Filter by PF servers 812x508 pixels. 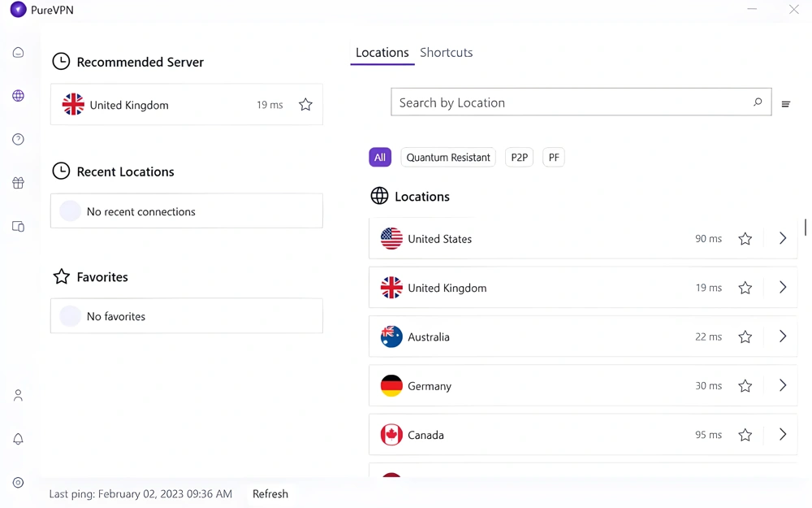coord(554,157)
